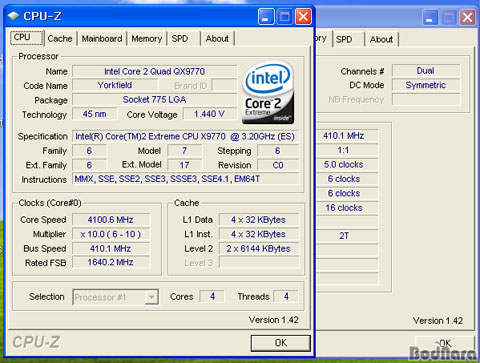Viewport: 480px width, 363px height.
Task: Click the empty Brand ID field
Action: (224, 85)
